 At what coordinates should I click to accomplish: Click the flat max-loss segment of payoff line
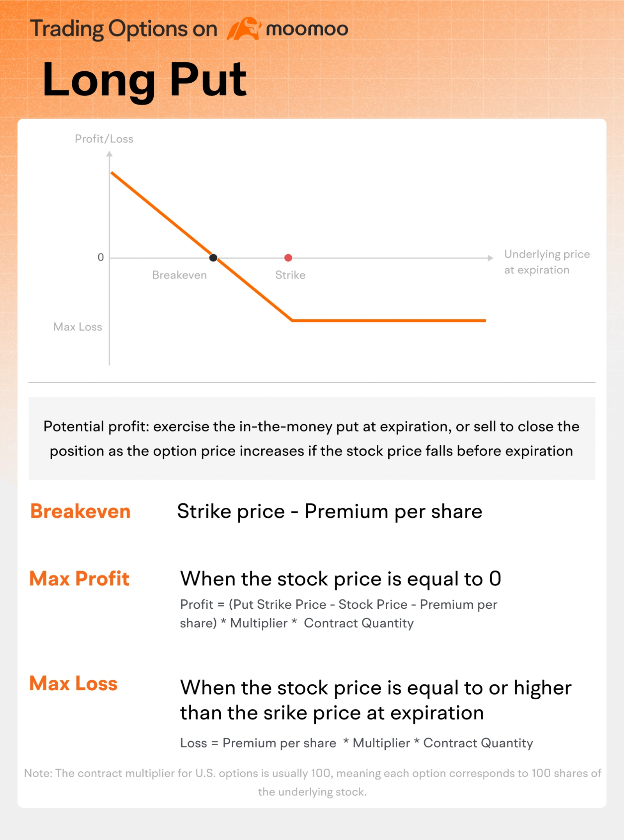(389, 321)
